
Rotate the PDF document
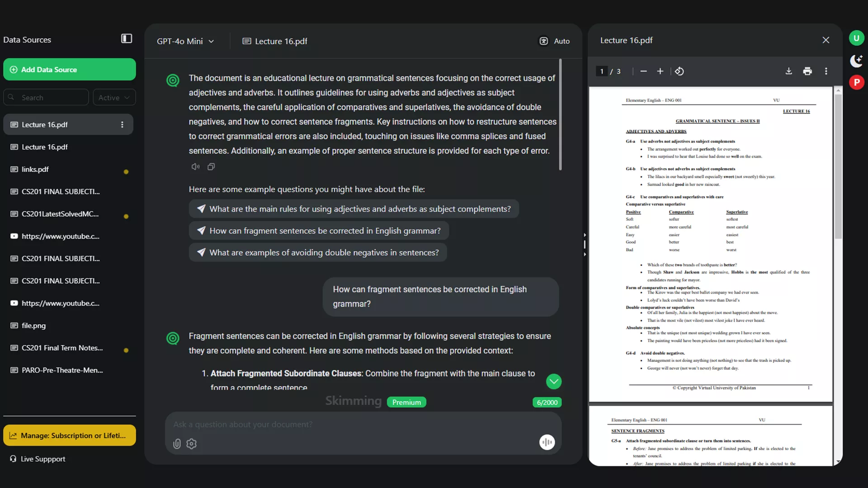(679, 71)
